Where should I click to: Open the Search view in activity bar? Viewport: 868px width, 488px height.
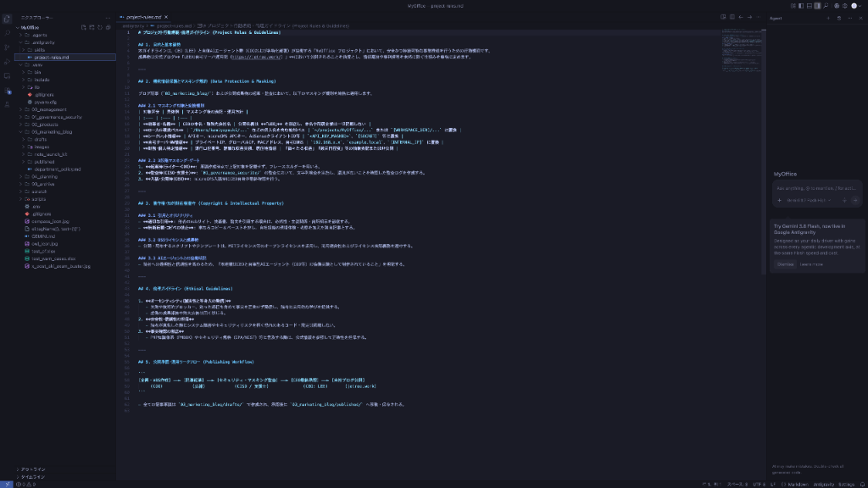[7, 33]
